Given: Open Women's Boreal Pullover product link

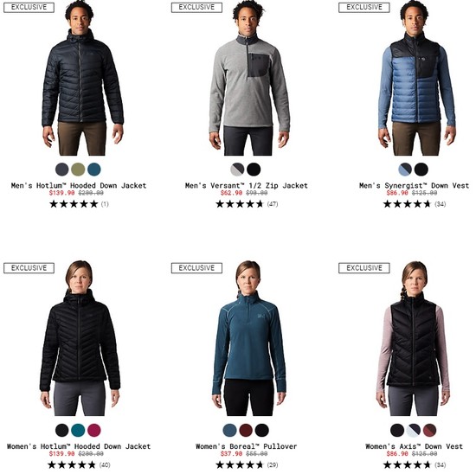Looking at the screenshot, I should point(246,446).
